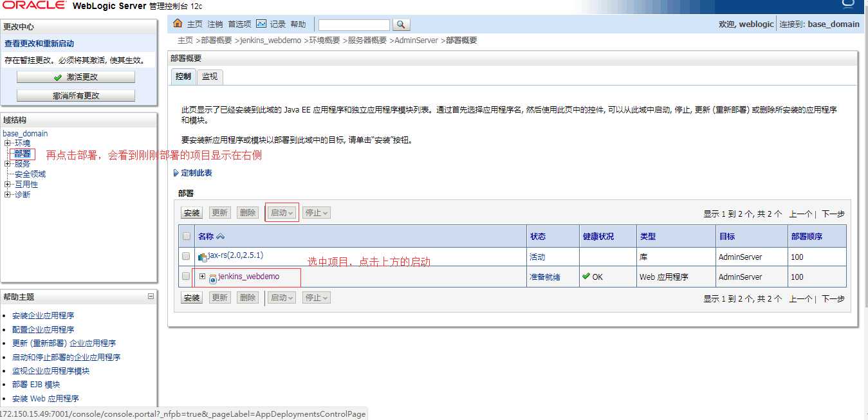Click breadcrumb jenkins_webdemo
Viewport: 868px width, 420px height.
pyautogui.click(x=270, y=40)
